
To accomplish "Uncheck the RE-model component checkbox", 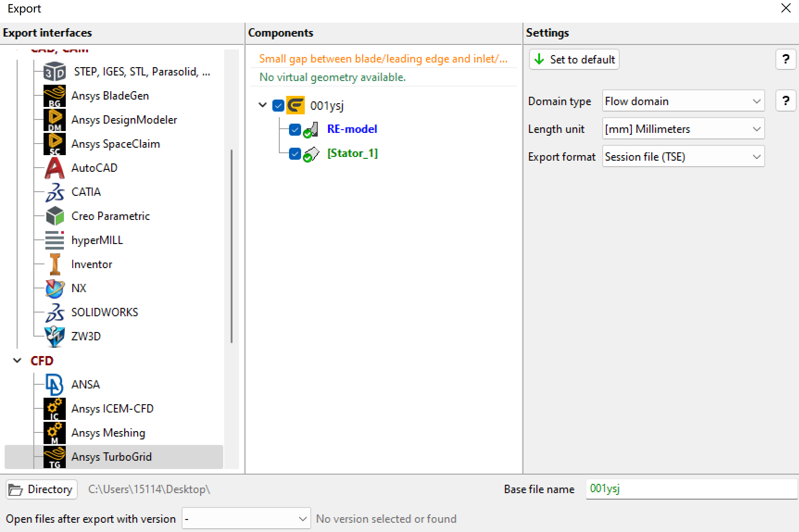I will pyautogui.click(x=295, y=129).
